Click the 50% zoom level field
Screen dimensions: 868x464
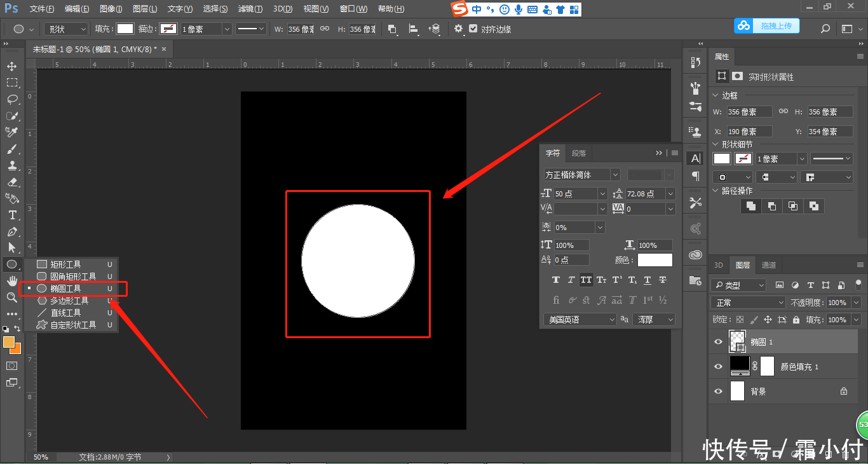pos(41,457)
